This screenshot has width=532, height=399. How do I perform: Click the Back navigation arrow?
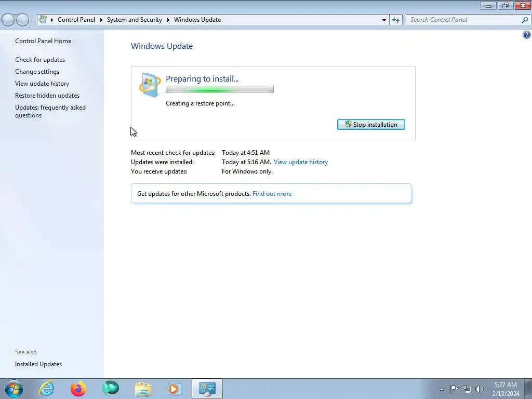point(8,20)
